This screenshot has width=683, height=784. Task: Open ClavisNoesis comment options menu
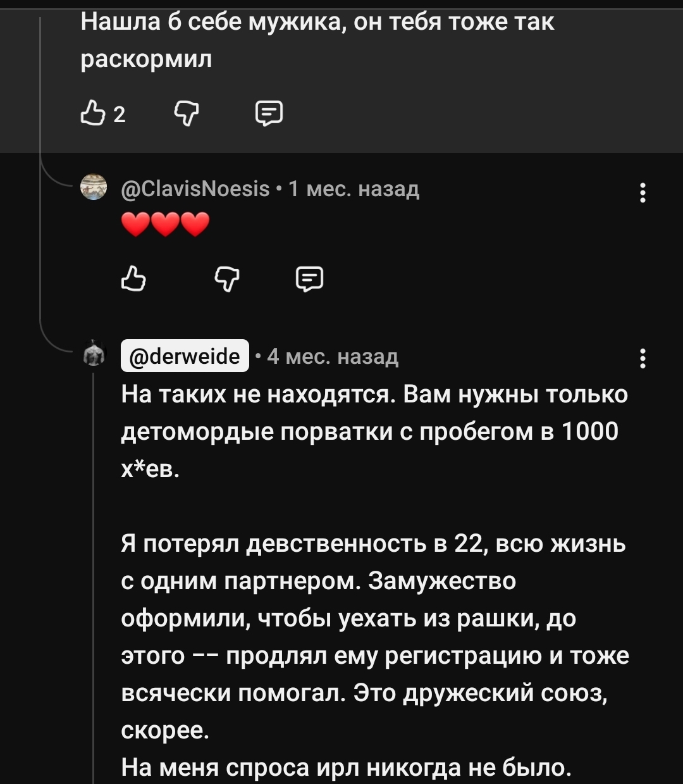pos(643,192)
